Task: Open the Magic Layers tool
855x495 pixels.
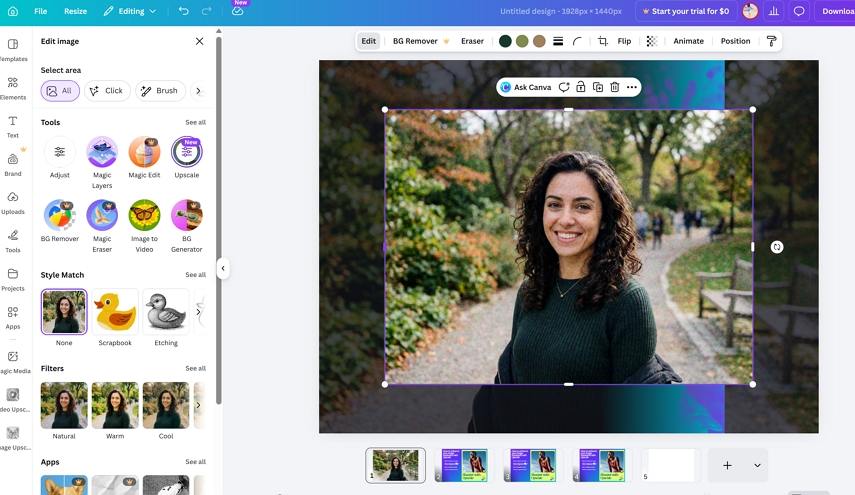Action: (102, 162)
